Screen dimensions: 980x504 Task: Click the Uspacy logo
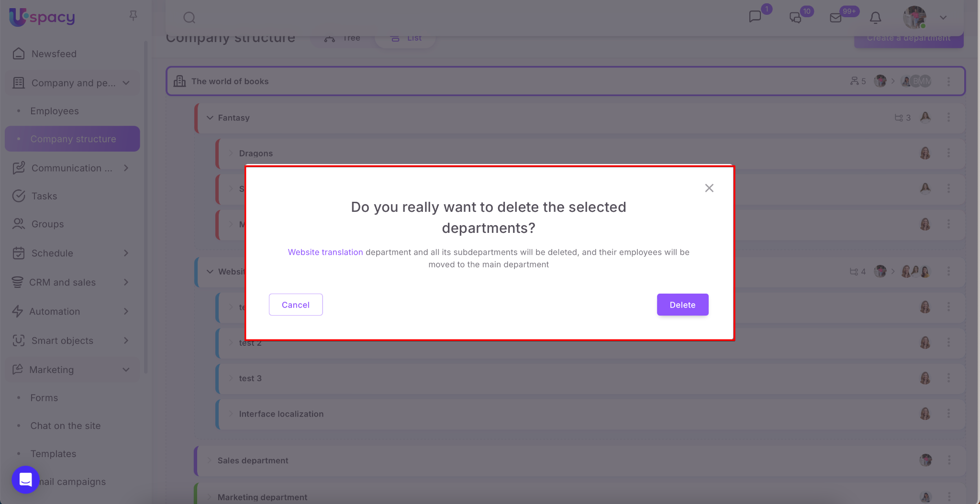pyautogui.click(x=42, y=17)
